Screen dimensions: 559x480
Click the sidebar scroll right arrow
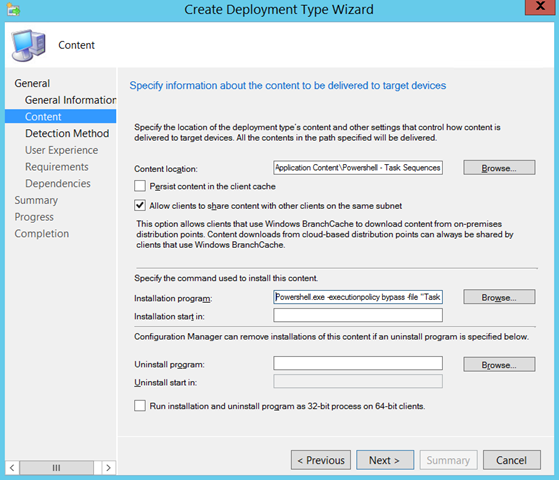(108, 468)
